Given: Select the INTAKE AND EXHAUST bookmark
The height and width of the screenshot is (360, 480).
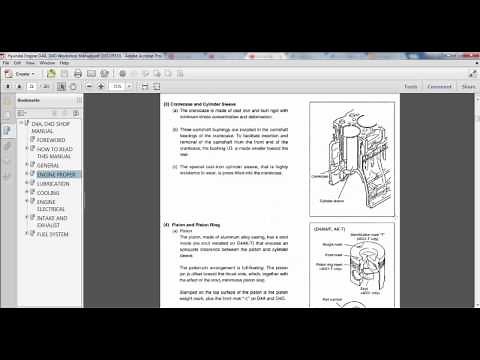Looking at the screenshot, I should [52, 222].
